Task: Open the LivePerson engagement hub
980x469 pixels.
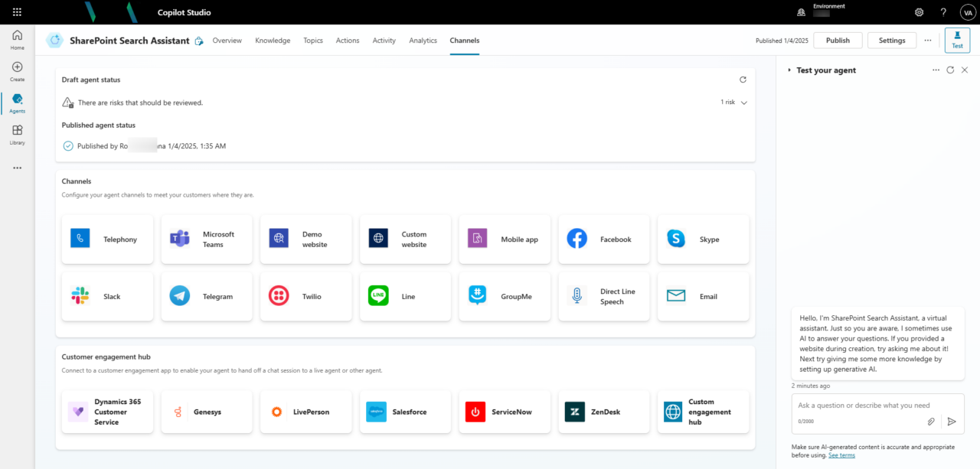Action: [306, 412]
